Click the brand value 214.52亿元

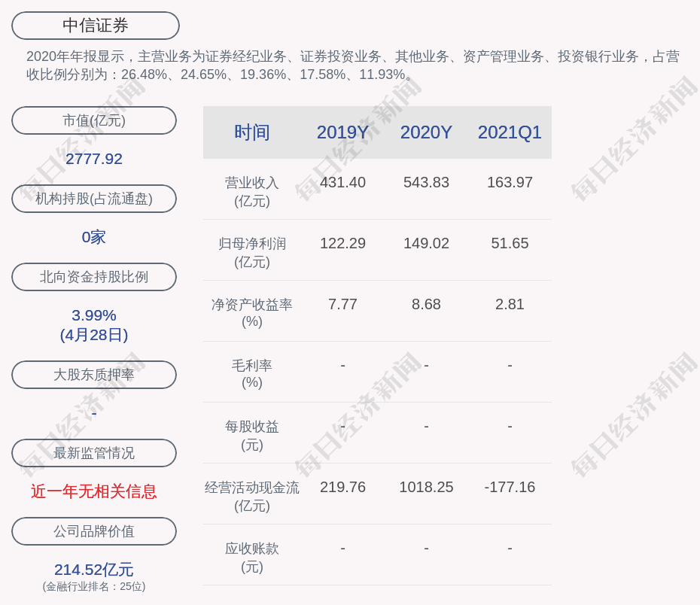click(x=93, y=570)
